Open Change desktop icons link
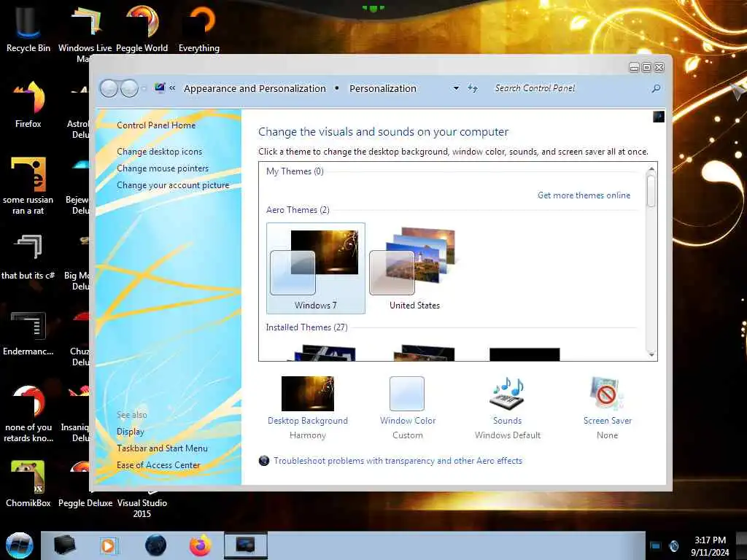The width and height of the screenshot is (747, 560). coord(160,152)
